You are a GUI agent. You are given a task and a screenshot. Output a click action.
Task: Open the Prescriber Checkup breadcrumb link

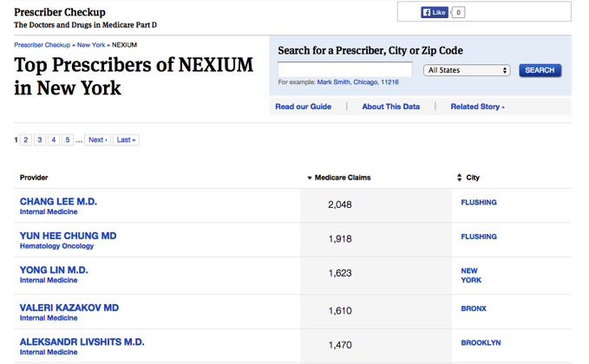point(42,45)
